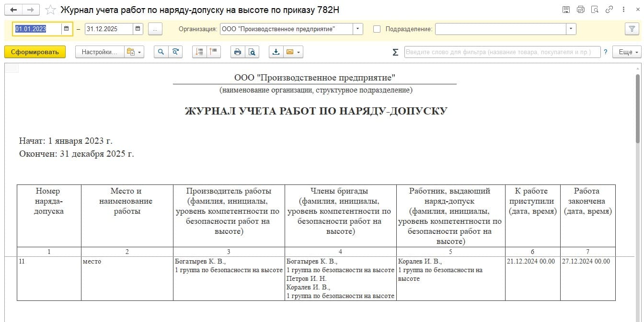This screenshot has width=644, height=322.
Task: Open help with the question mark icon
Action: coord(606,52)
